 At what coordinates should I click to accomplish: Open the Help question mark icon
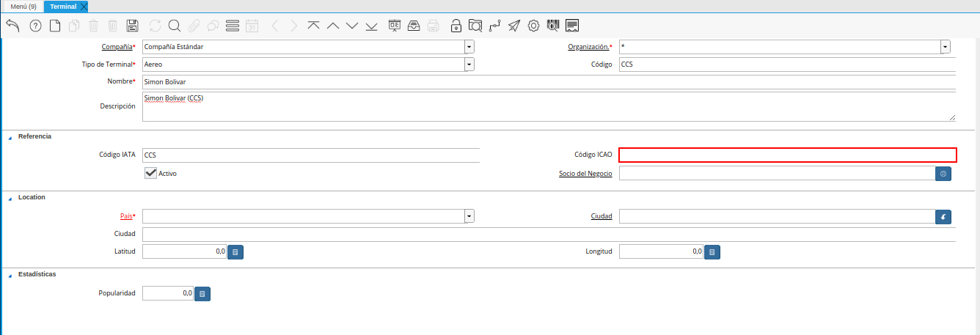coord(35,26)
